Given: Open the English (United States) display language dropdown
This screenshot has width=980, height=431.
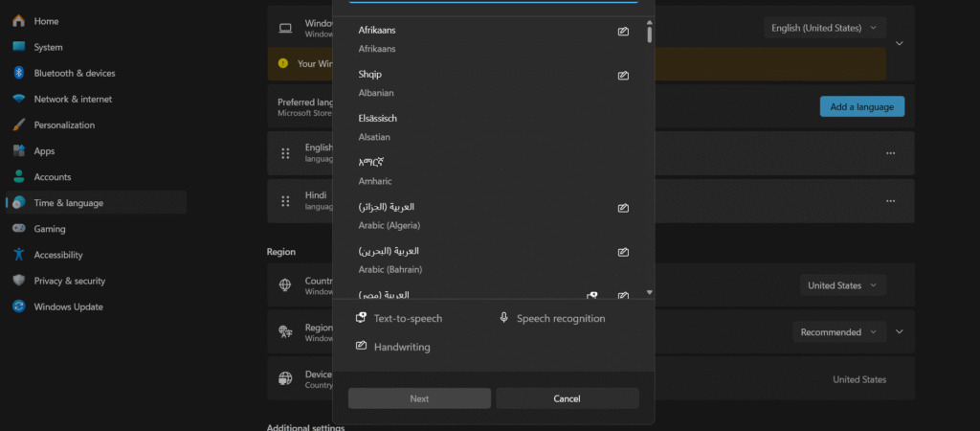Looking at the screenshot, I should coord(824,28).
